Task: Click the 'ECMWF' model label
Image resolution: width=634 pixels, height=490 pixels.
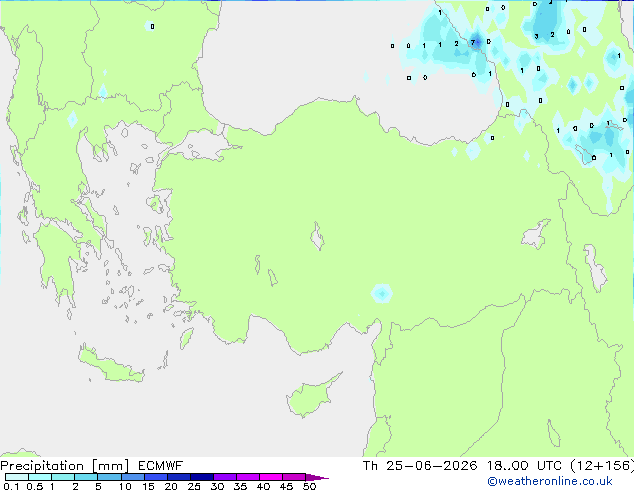Action: (161, 466)
